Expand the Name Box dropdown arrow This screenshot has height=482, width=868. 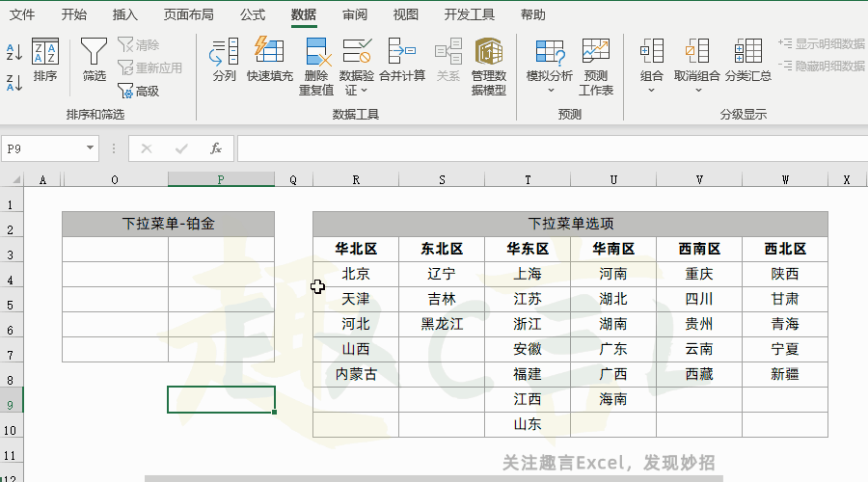point(90,147)
